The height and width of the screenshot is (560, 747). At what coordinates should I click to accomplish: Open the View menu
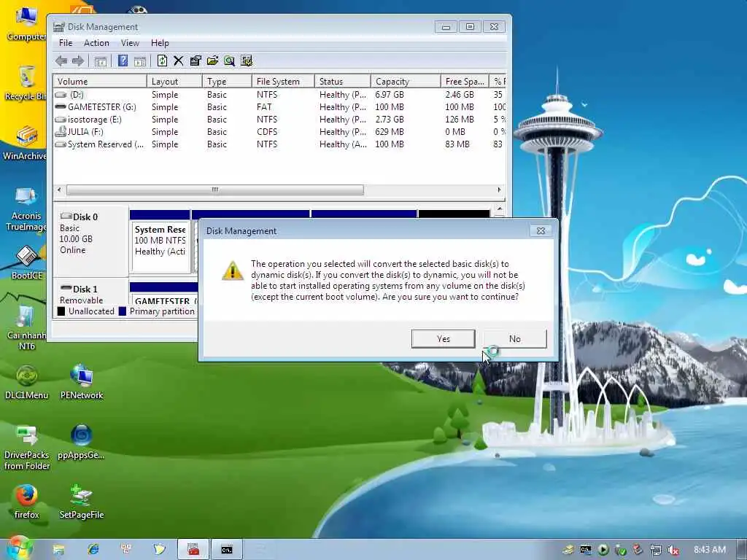pos(130,43)
